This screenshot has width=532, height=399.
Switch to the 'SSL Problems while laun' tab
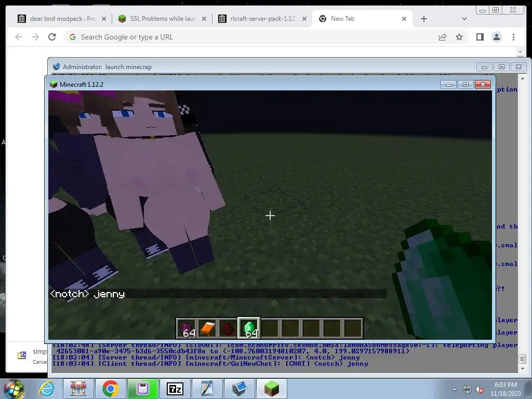(x=162, y=19)
